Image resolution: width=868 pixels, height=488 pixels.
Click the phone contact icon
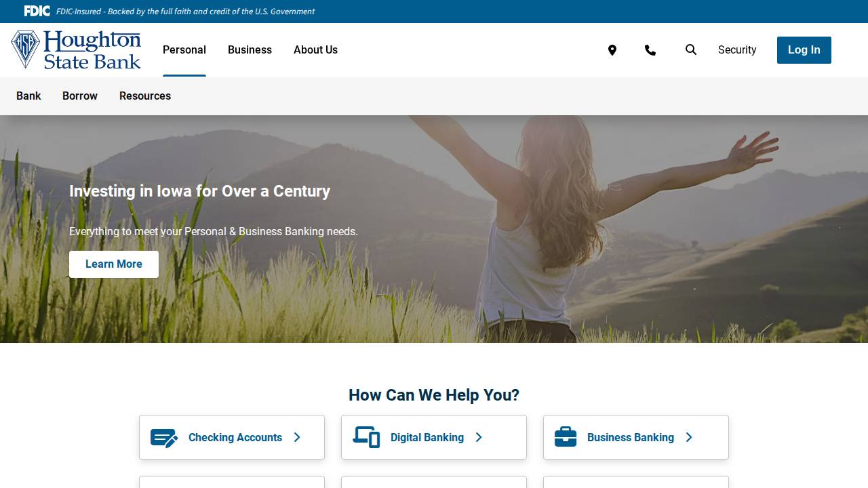tap(650, 50)
